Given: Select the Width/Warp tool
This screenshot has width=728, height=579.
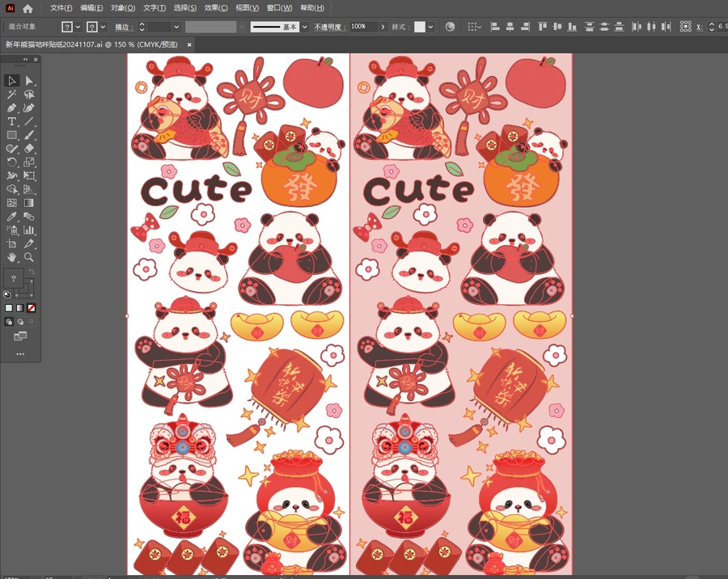Looking at the screenshot, I should (11, 175).
